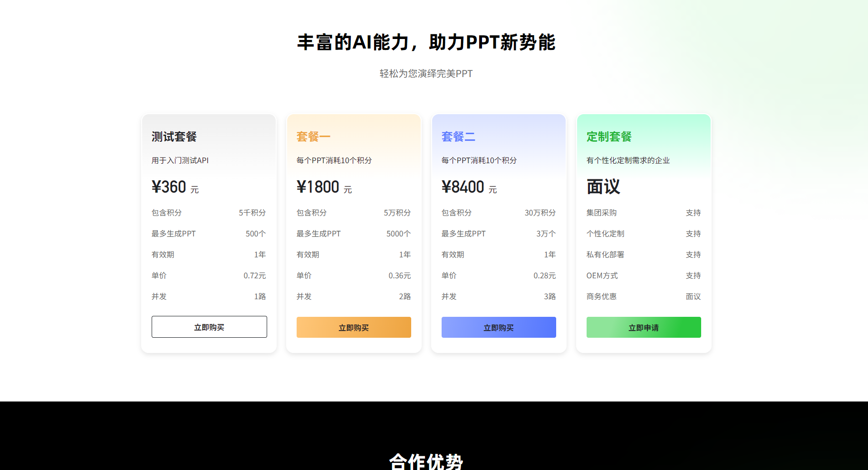The image size is (868, 470).
Task: Click 包含积分 label in 套餐二 card
Action: pos(457,213)
